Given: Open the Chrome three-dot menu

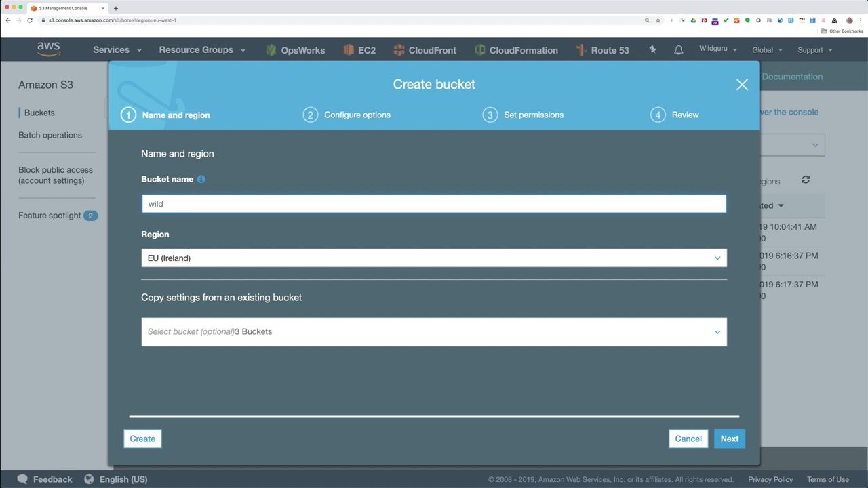Looking at the screenshot, I should (x=861, y=20).
